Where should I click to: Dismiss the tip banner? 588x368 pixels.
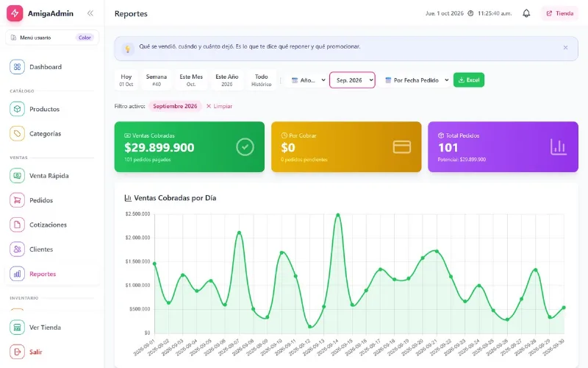pos(565,48)
